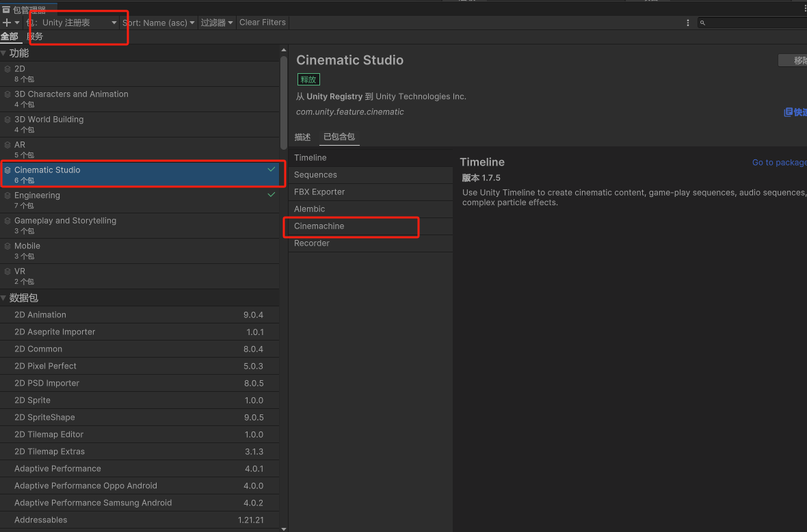Select Cinemachine in included packages
Image resolution: width=807 pixels, height=532 pixels.
[371, 226]
